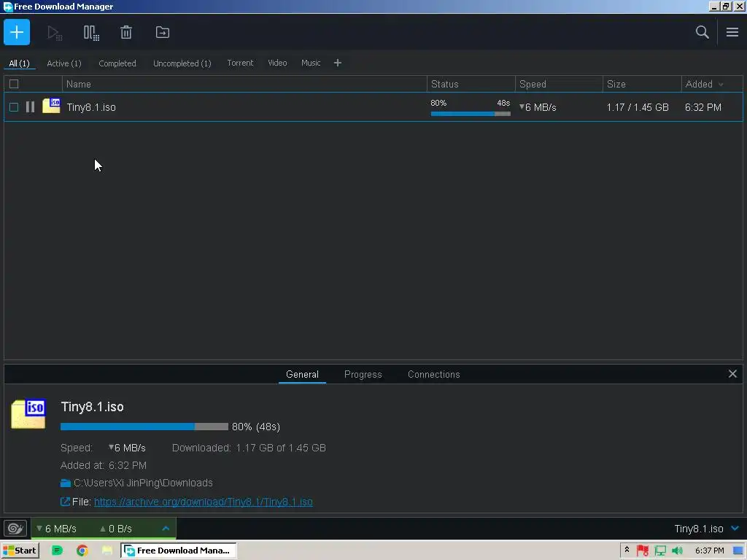Click the volume speaker tray icon

(677, 551)
